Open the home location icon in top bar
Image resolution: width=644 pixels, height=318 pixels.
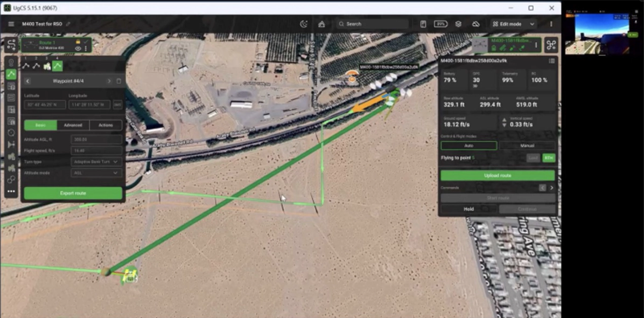click(x=321, y=24)
